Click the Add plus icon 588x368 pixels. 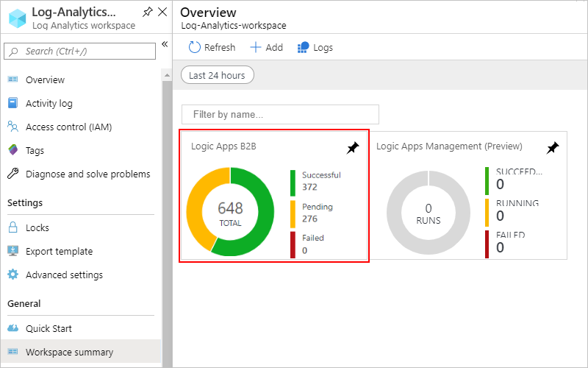point(255,47)
